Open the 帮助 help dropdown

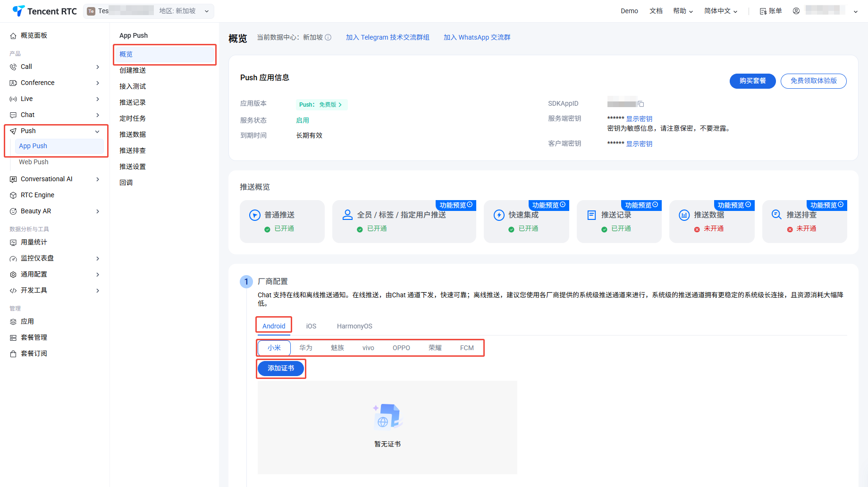click(683, 11)
